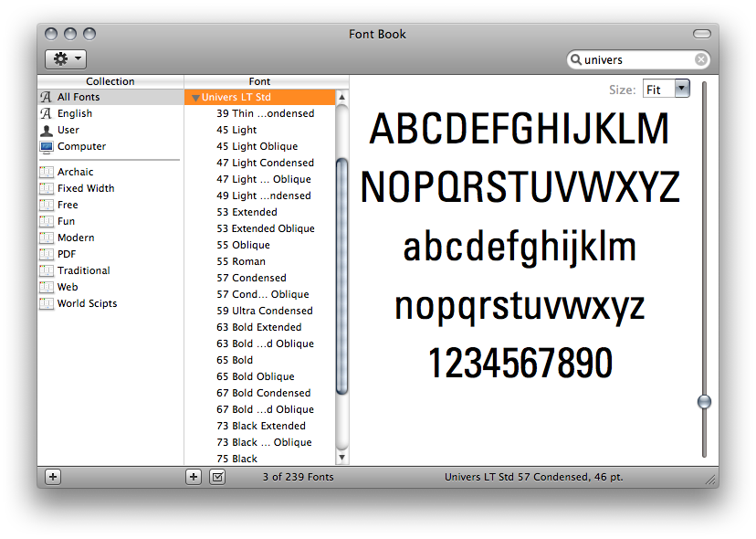Toggle the enable/disable font checkbox button

pos(217,477)
